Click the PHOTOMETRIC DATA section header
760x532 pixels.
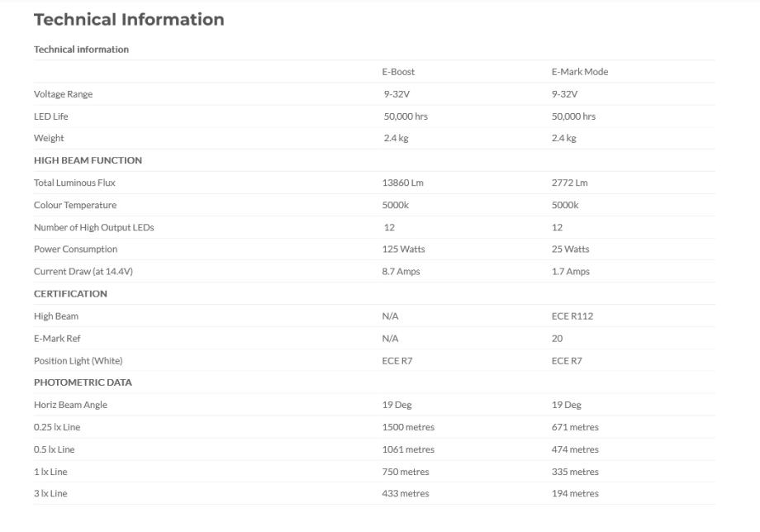click(x=83, y=382)
